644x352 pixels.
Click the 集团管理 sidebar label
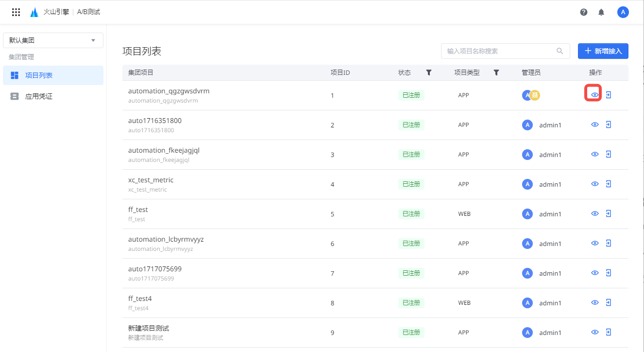pos(21,57)
